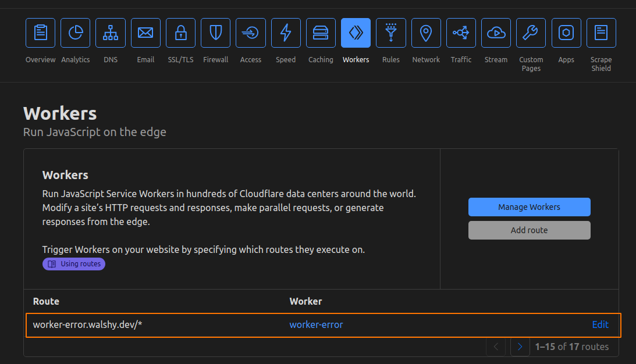Open the Overview section icon
Image resolution: width=636 pixels, height=364 pixels.
tap(41, 33)
